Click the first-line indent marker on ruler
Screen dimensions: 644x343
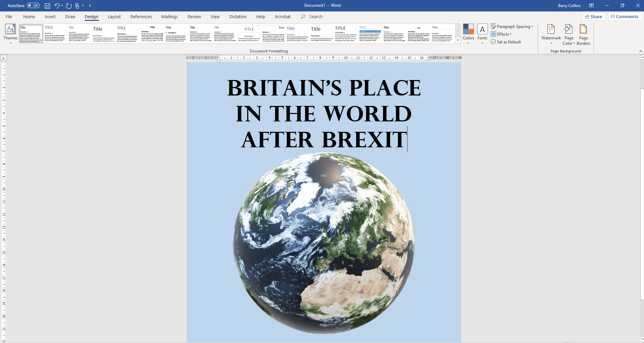coord(219,56)
